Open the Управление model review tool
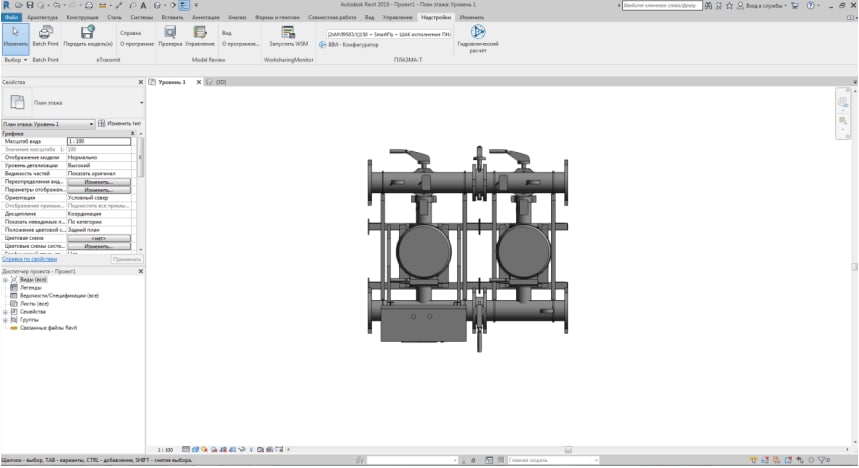Screen dimensions: 859x468 click(x=200, y=36)
